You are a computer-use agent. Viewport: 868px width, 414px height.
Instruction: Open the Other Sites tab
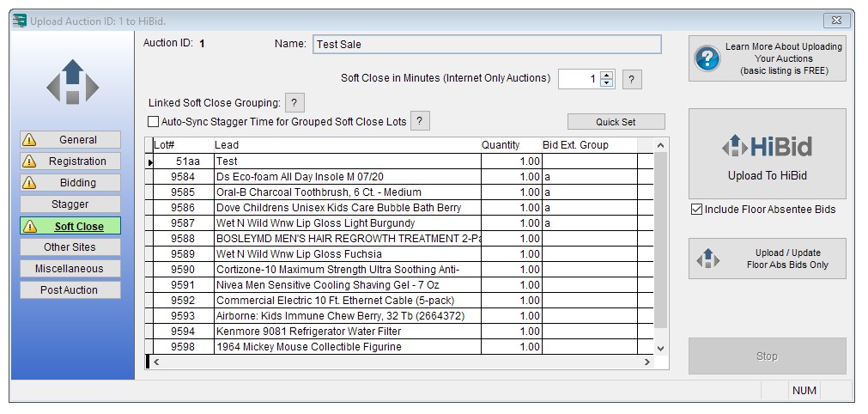[70, 247]
